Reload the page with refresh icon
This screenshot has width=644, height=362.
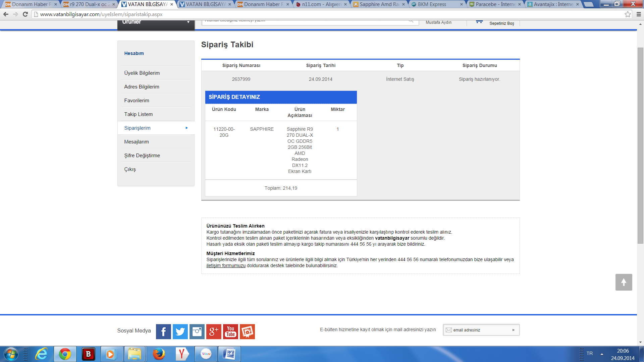click(25, 14)
